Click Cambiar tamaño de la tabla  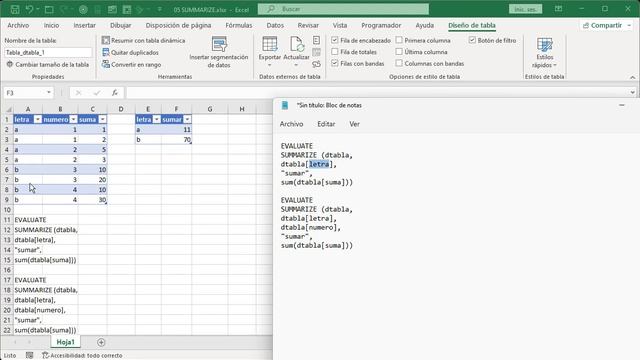point(48,64)
